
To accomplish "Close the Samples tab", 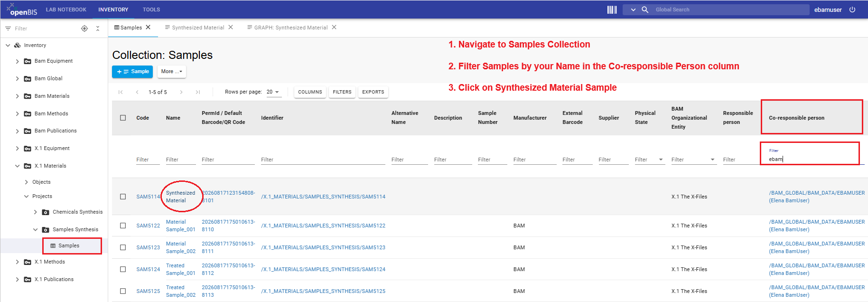I will coord(148,27).
